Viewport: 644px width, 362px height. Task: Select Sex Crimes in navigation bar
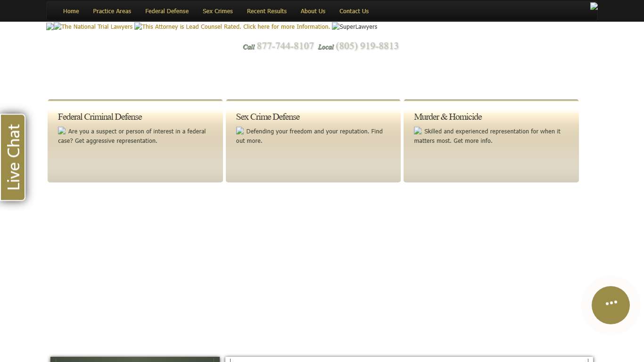click(x=217, y=11)
